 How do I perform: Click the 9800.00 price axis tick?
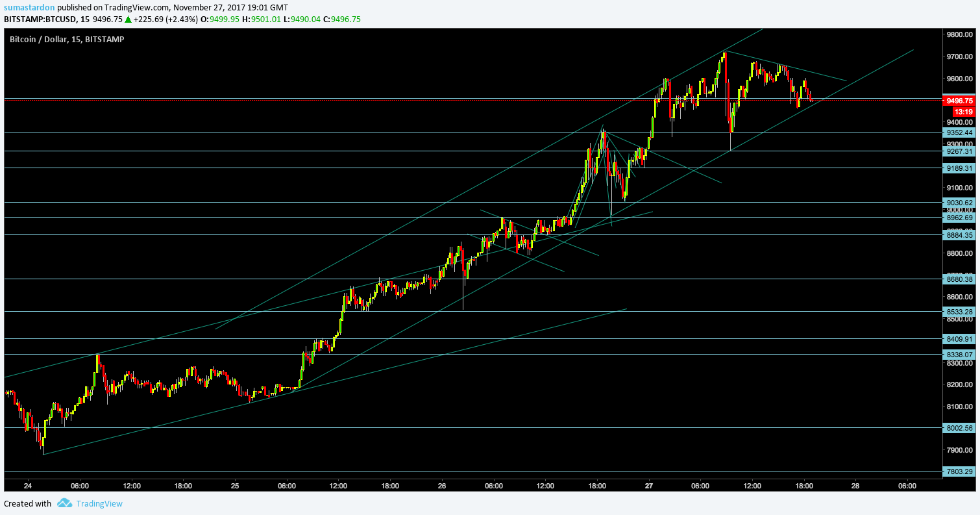pyautogui.click(x=960, y=35)
